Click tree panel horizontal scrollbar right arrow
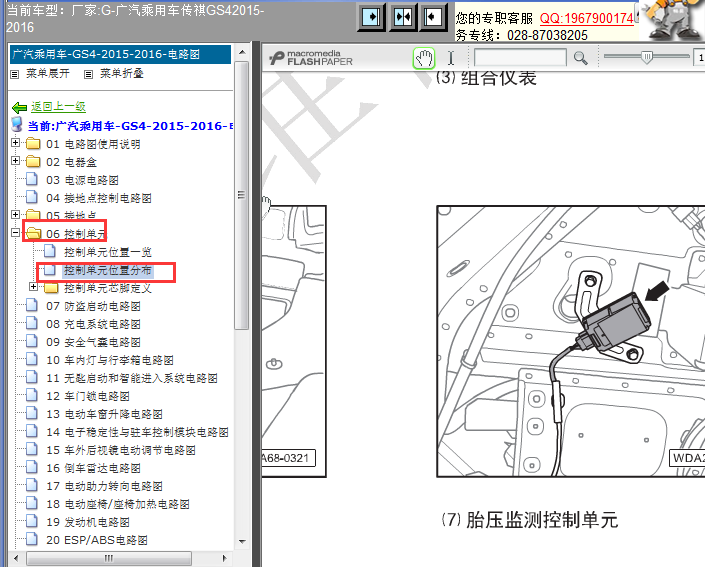The height and width of the screenshot is (567, 705). tap(225, 558)
